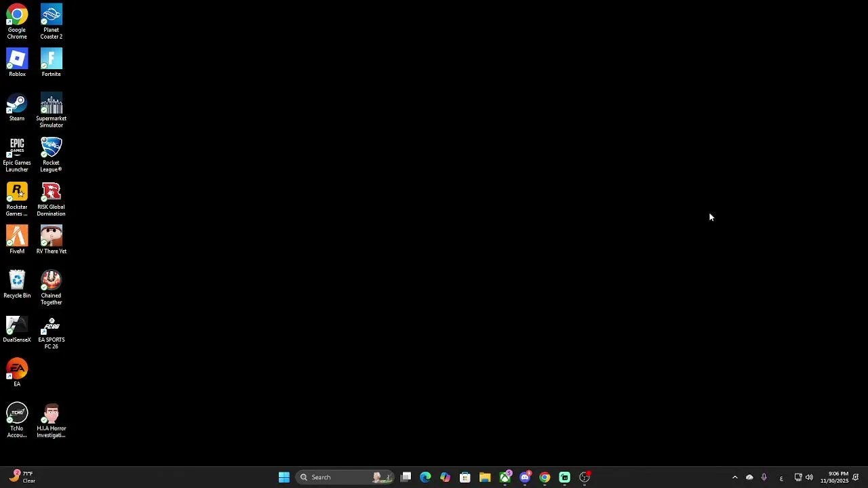Open the teal app icon on the taskbar

click(564, 477)
